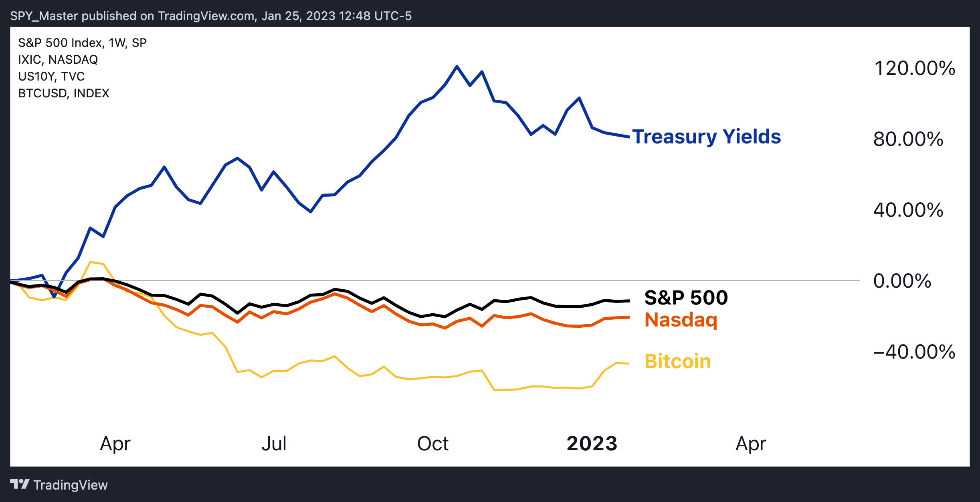Click the S&P 500 line label
The image size is (980, 502).
tap(686, 298)
